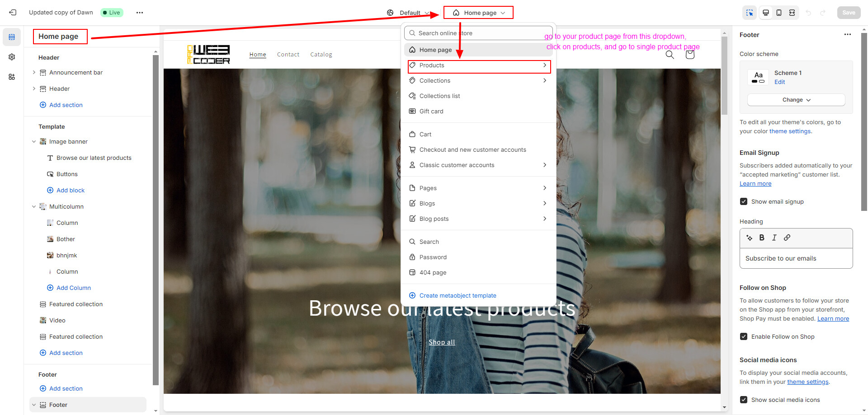Click the undo arrow
868x415 pixels.
click(x=808, y=13)
